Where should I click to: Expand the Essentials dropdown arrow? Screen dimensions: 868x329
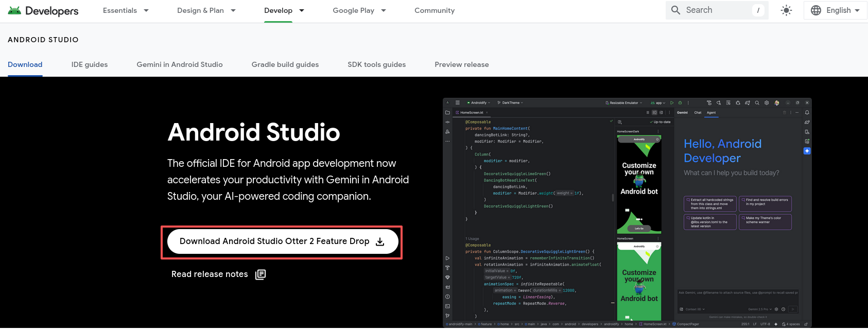click(x=146, y=10)
